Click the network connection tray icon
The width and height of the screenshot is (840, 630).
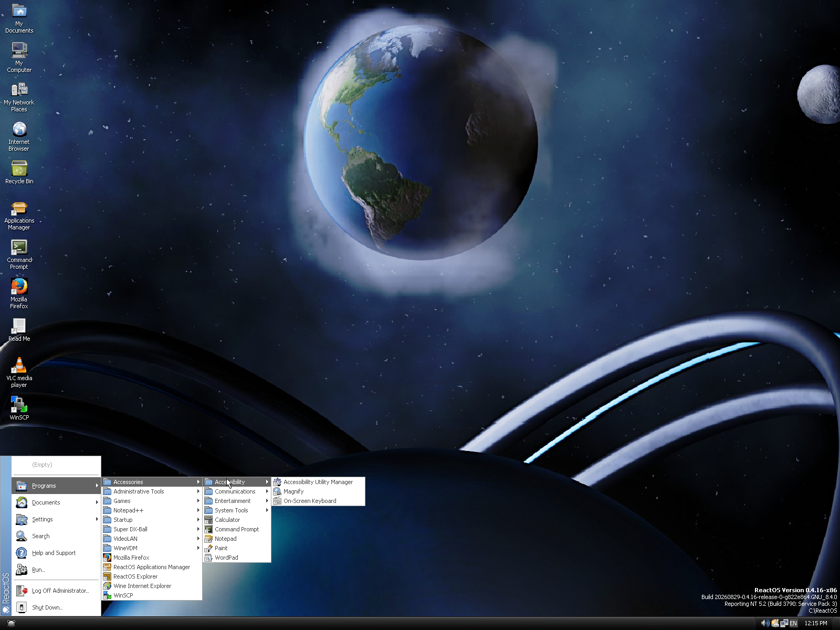tap(784, 623)
